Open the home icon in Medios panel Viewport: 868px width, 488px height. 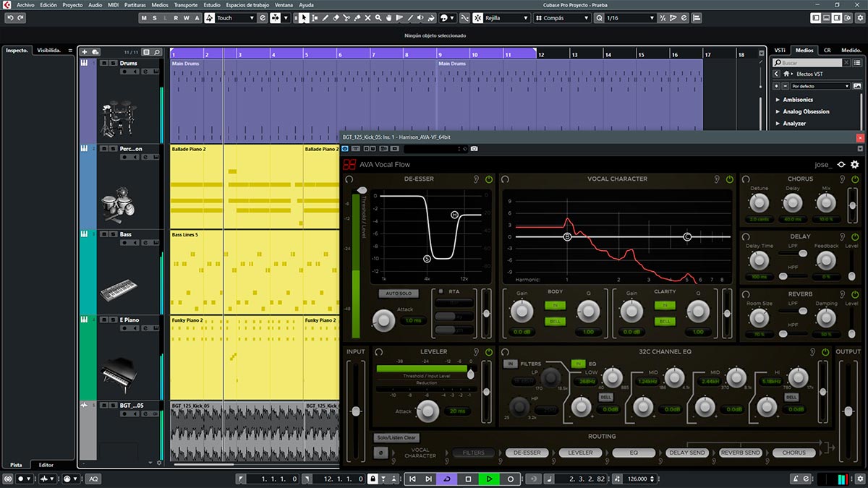[788, 74]
